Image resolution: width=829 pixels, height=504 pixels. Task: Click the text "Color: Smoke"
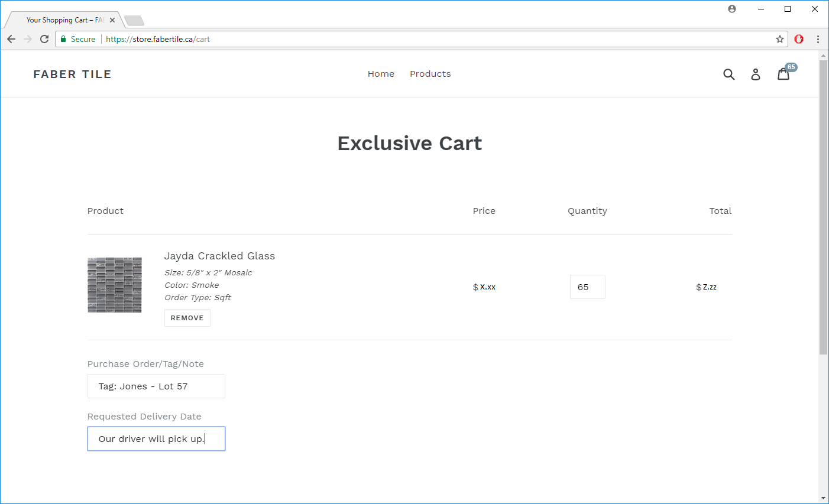tap(192, 285)
